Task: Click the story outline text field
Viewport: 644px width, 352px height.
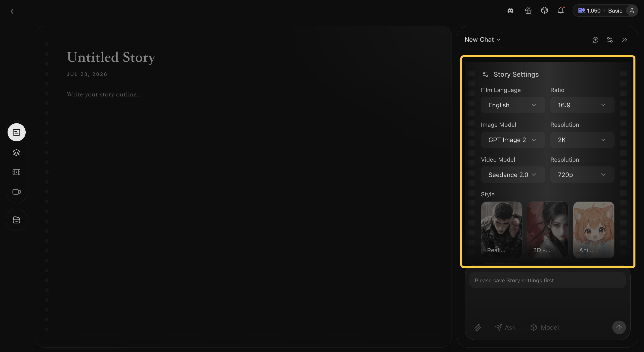Action: coord(104,94)
